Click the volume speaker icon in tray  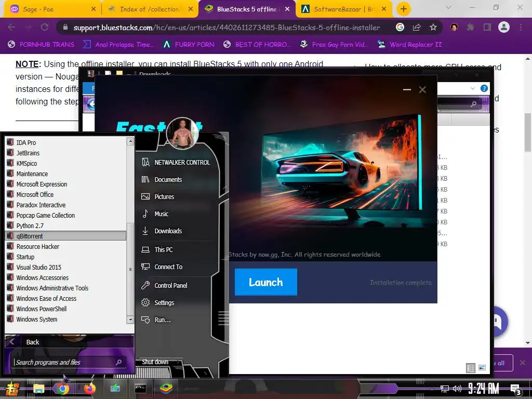click(x=457, y=389)
